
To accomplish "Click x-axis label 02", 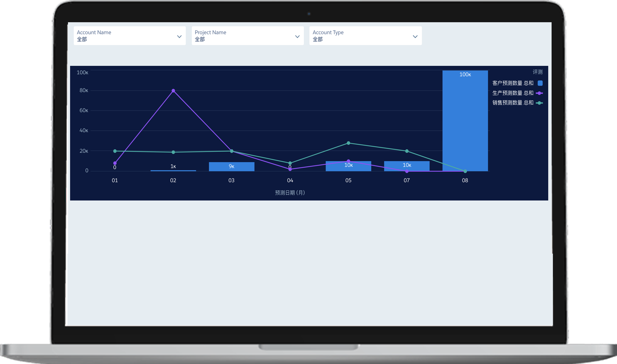I will (173, 181).
